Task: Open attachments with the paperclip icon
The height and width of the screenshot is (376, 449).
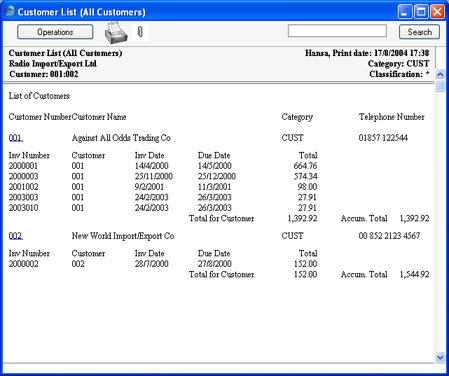Action: pos(140,32)
